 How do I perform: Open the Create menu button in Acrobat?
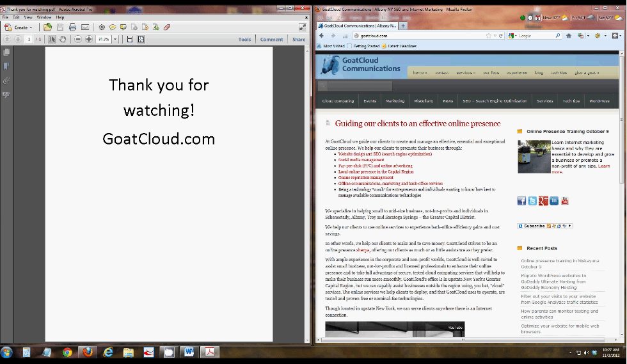(x=19, y=28)
